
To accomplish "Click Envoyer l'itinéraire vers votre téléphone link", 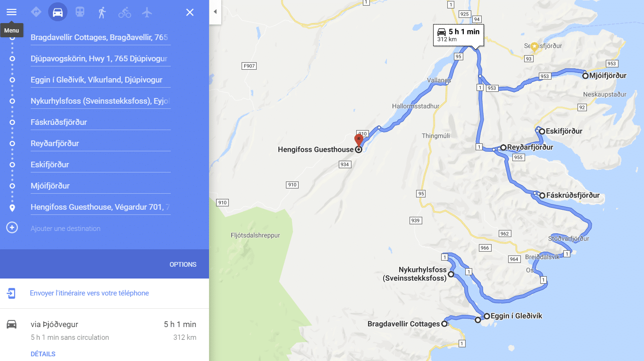I will point(89,293).
